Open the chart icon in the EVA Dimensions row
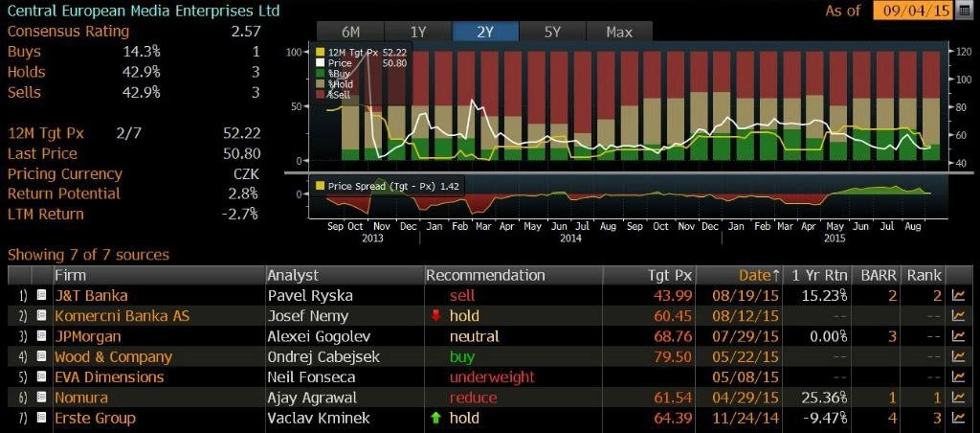980x433 pixels. click(x=958, y=377)
